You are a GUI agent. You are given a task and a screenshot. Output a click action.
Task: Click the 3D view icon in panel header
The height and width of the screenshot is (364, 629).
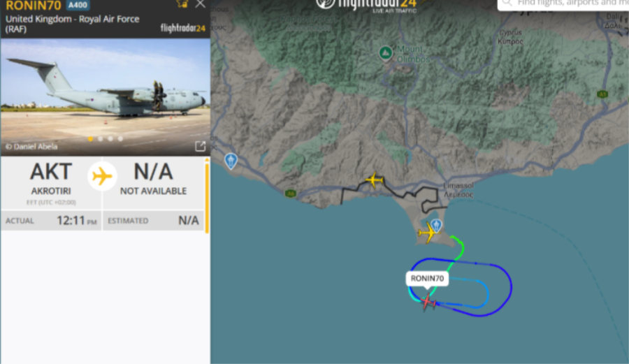pos(182,4)
